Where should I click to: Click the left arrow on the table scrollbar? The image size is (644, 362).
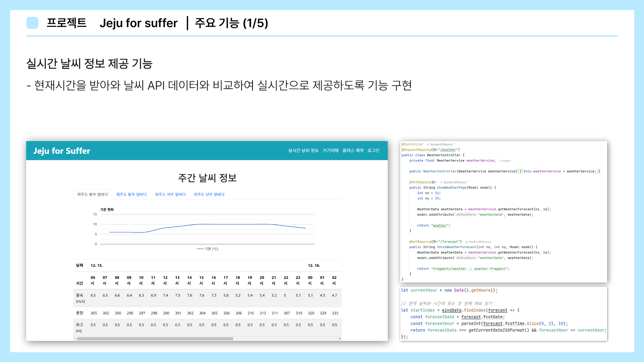pyautogui.click(x=75, y=339)
